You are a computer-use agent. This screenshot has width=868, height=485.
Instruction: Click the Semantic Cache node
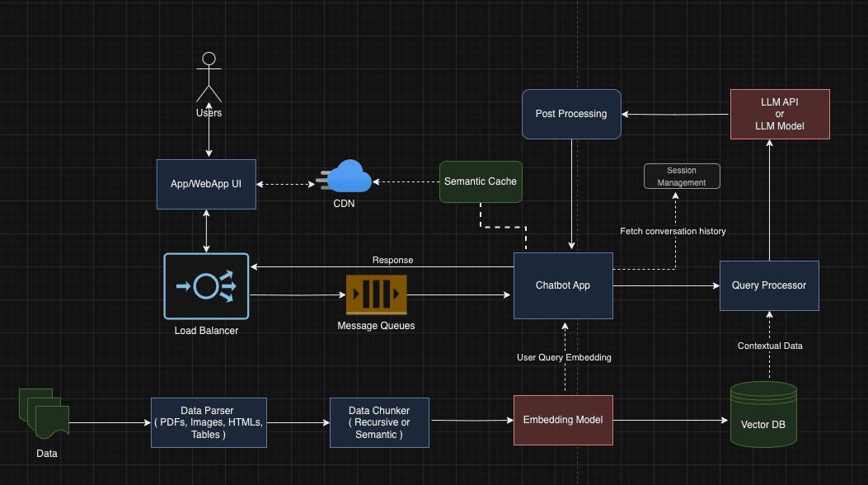point(481,181)
